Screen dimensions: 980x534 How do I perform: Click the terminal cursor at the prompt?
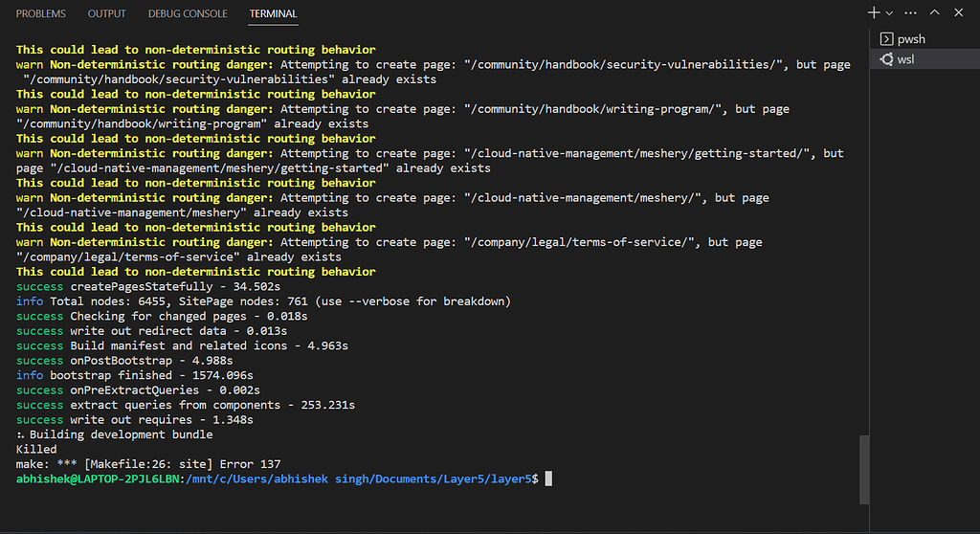[x=548, y=479]
